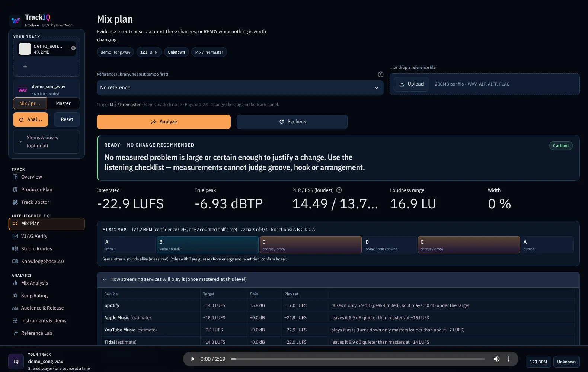The height and width of the screenshot is (372, 588).
Task: Click help icon beside reference selector
Action: (x=380, y=74)
